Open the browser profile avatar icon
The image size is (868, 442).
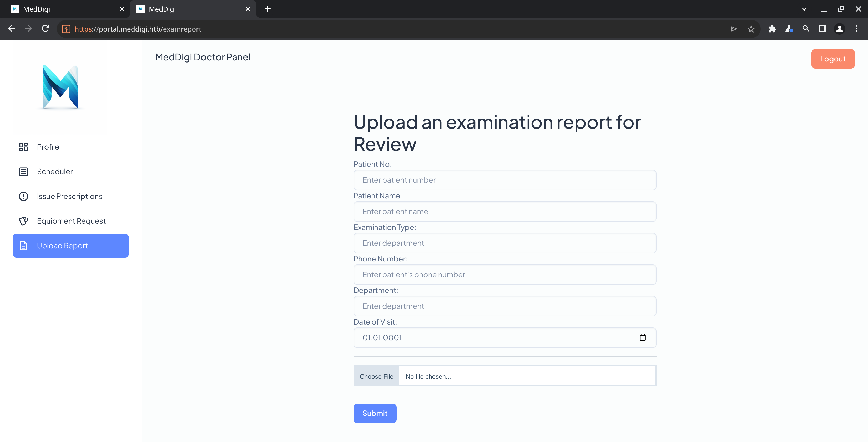839,29
